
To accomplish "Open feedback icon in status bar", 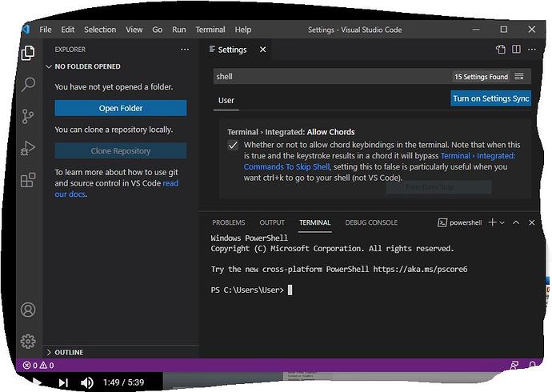I will point(514,366).
